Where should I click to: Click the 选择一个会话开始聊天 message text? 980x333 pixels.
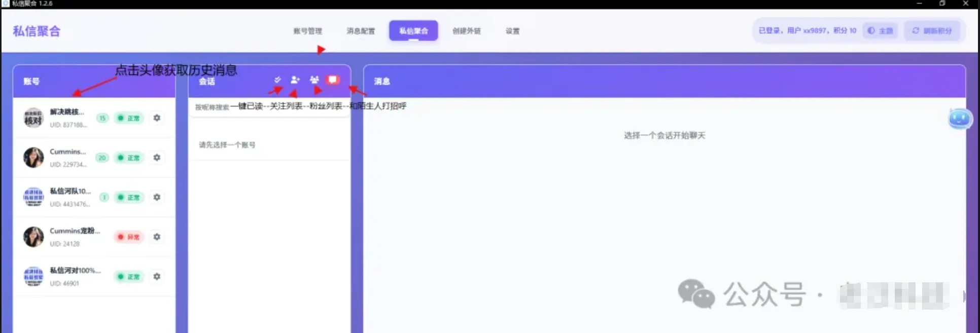664,135
